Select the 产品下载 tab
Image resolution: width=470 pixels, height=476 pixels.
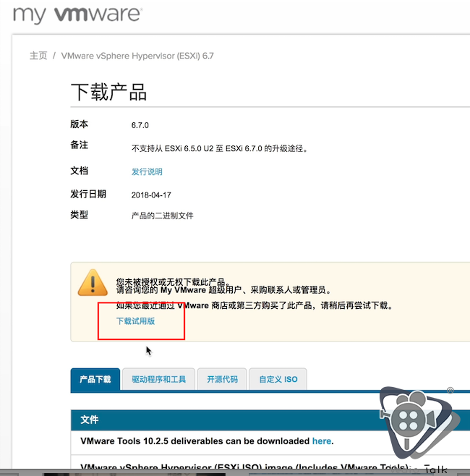(95, 379)
